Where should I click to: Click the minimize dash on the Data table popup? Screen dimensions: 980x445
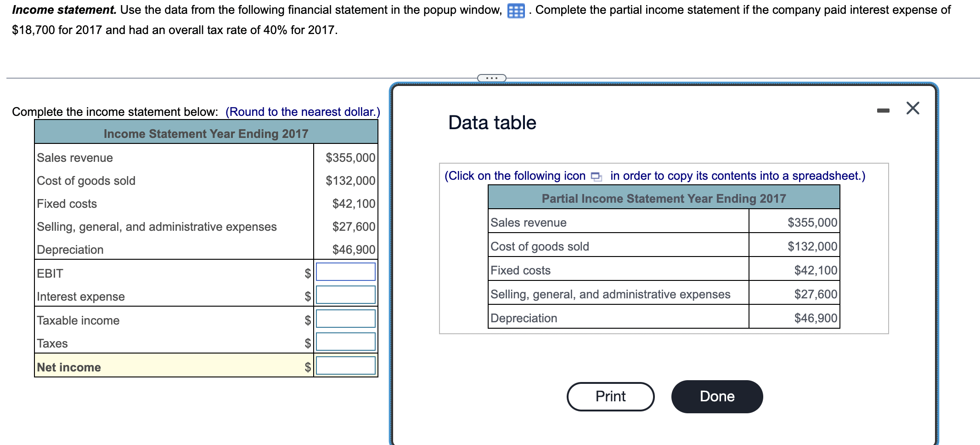(x=884, y=109)
